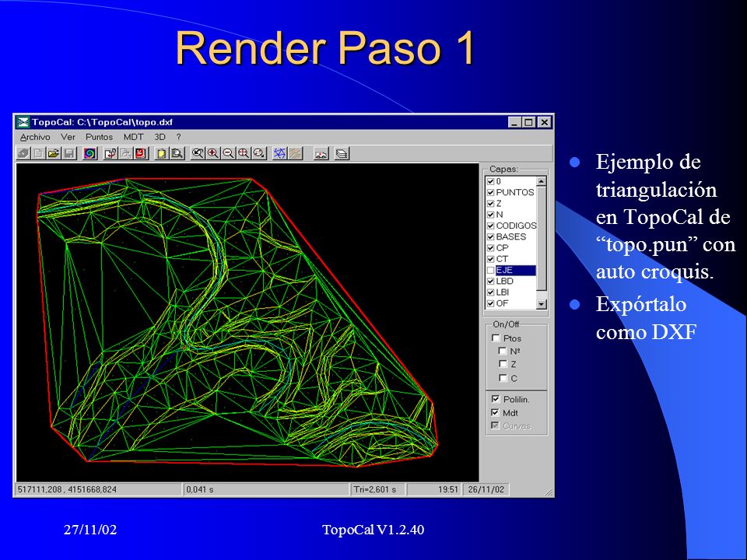Toggle the CT layer checkbox

491,259
